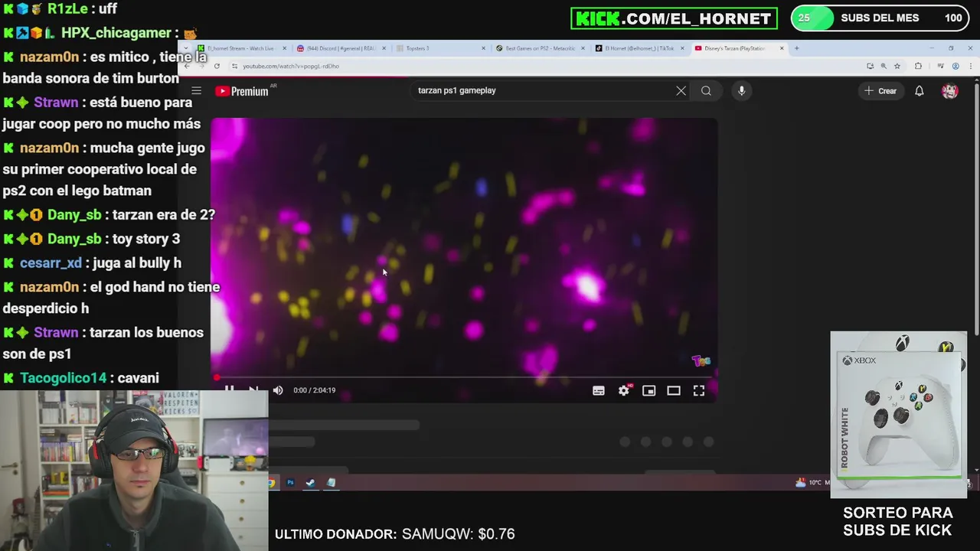Switch to the Discord #general tab

[x=341, y=48]
